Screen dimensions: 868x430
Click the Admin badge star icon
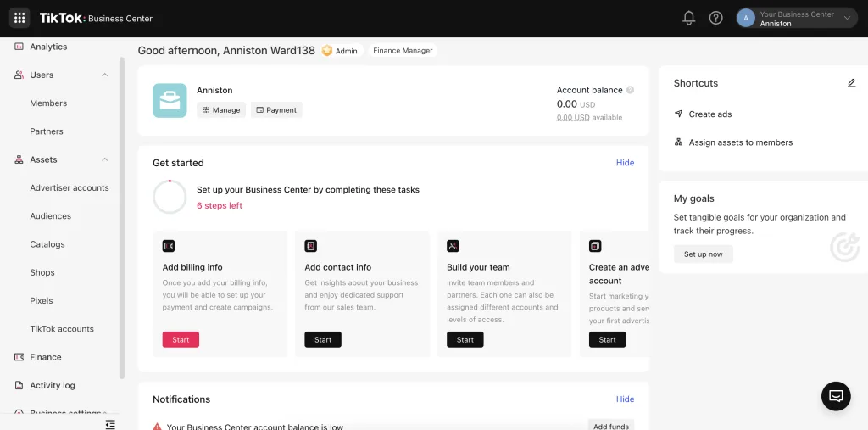pos(327,50)
